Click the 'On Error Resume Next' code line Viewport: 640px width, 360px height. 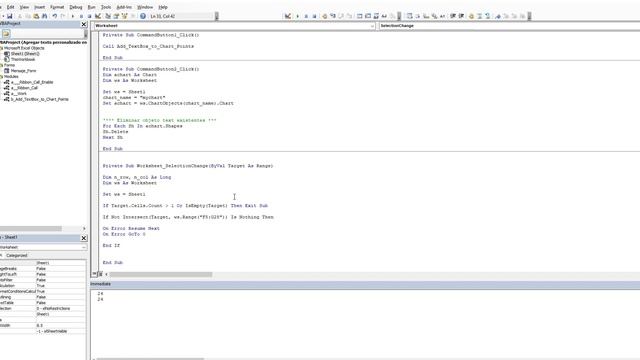pyautogui.click(x=131, y=229)
